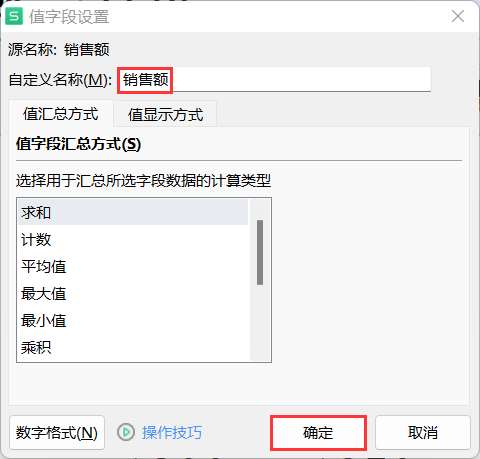Viewport: 480px width, 459px height.
Task: Click the 取消 button
Action: 423,433
